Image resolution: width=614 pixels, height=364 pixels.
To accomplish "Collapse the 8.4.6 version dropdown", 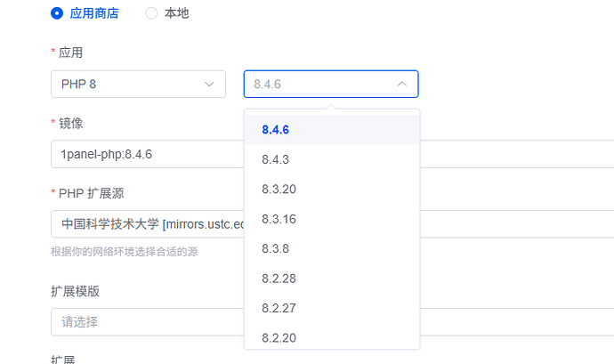I will click(331, 84).
